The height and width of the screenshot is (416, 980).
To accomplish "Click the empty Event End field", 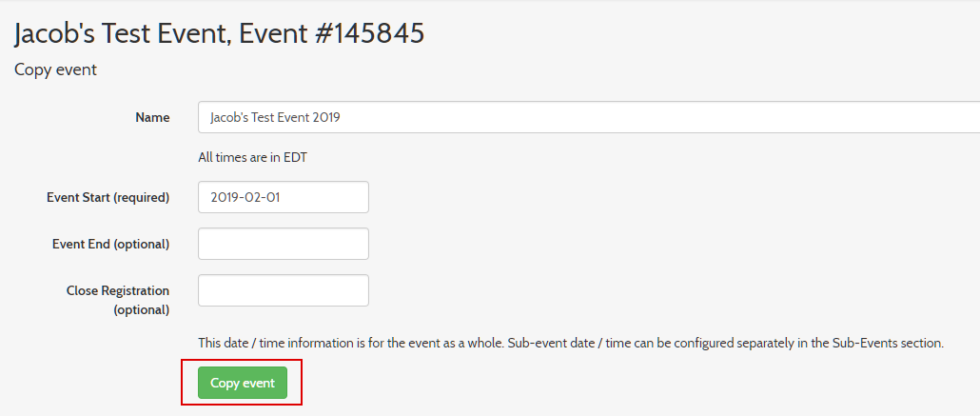I will [x=283, y=244].
